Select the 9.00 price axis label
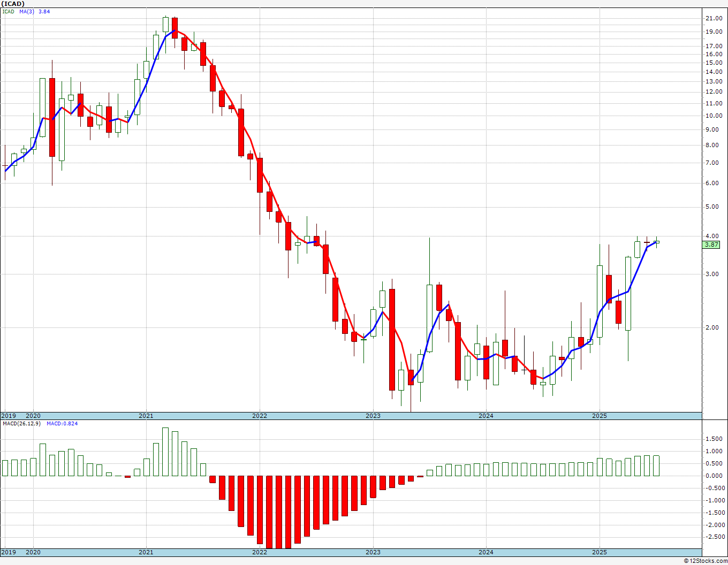This screenshot has height=565, width=728. [x=712, y=129]
